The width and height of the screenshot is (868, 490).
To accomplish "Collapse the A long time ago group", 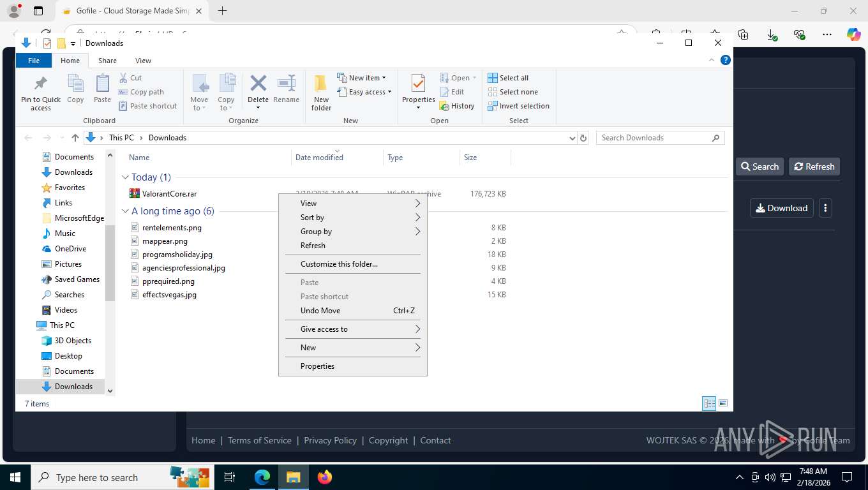I will click(125, 211).
